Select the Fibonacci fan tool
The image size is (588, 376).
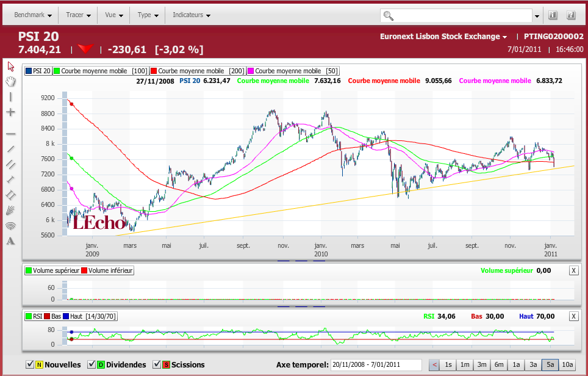(x=11, y=210)
